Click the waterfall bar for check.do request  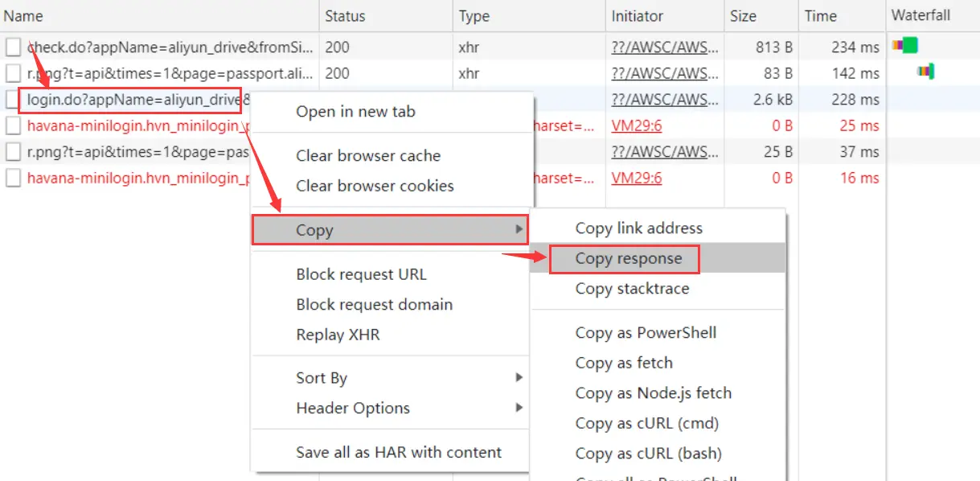(905, 47)
